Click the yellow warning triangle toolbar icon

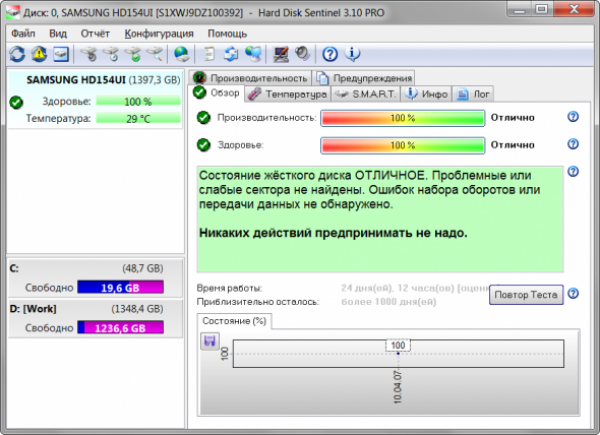tap(39, 53)
